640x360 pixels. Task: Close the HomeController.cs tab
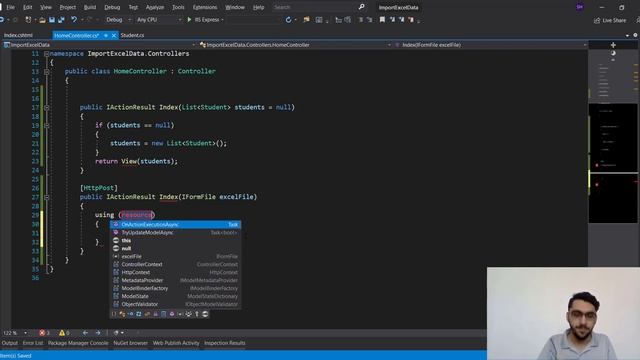[x=114, y=36]
